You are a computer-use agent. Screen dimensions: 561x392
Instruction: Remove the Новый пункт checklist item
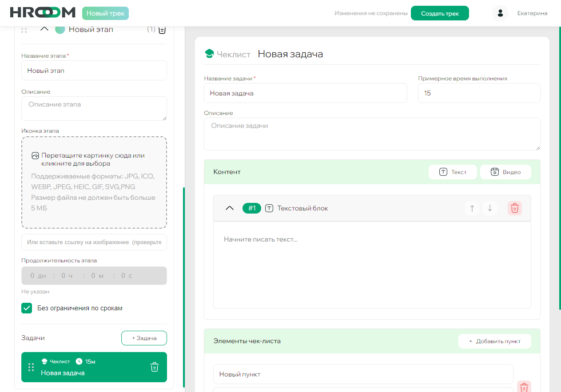[x=524, y=387]
